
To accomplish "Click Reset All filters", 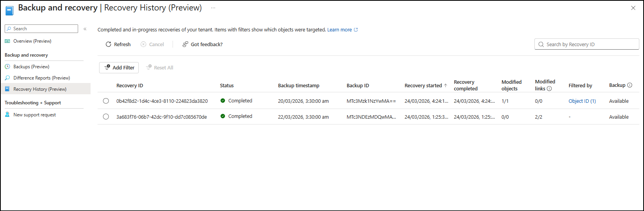I will (160, 67).
